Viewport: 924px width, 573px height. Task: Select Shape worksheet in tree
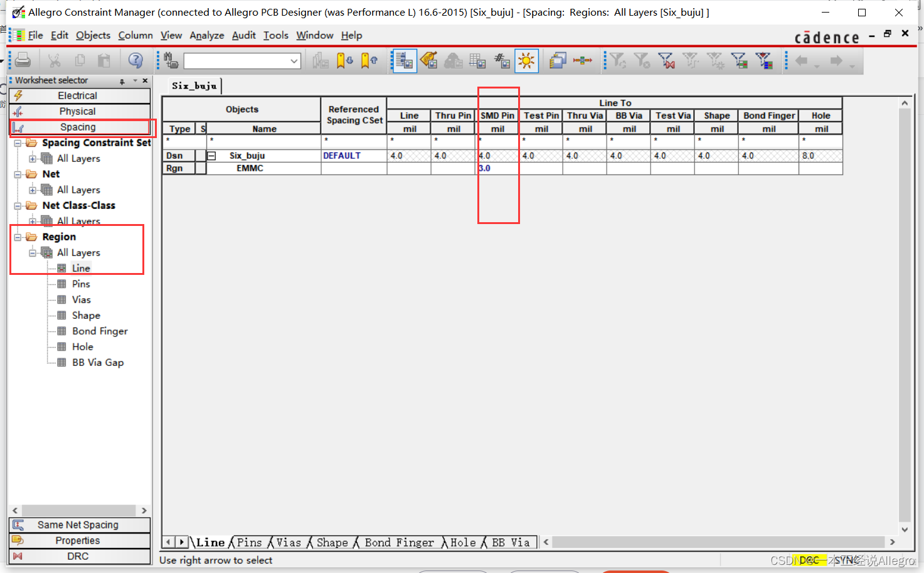86,315
